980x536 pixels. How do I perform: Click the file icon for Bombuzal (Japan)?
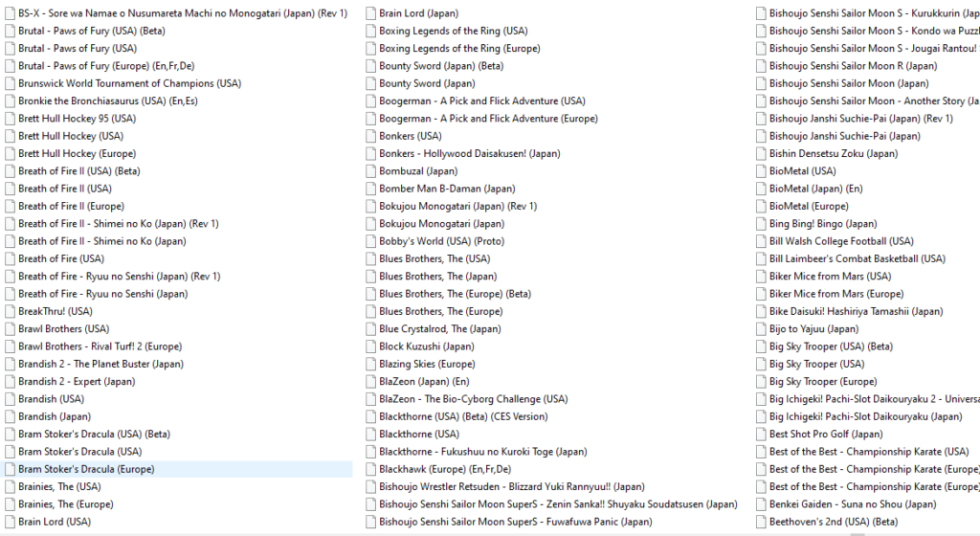coord(370,171)
